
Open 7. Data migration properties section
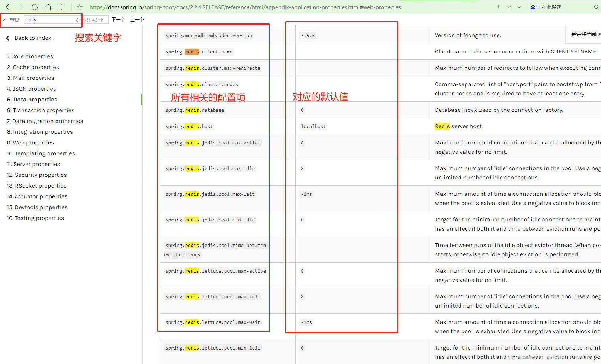click(45, 121)
